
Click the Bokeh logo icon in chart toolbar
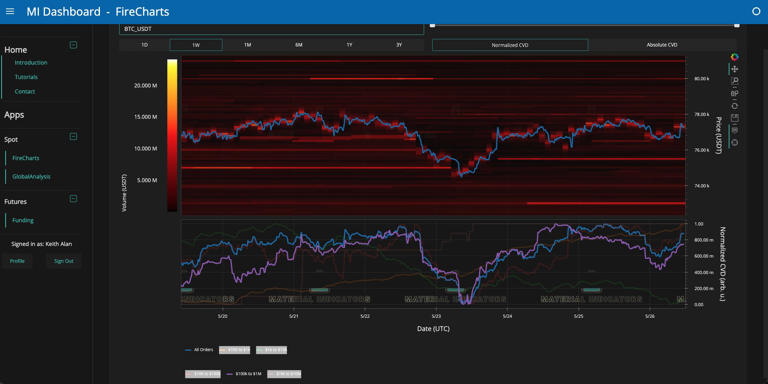734,57
